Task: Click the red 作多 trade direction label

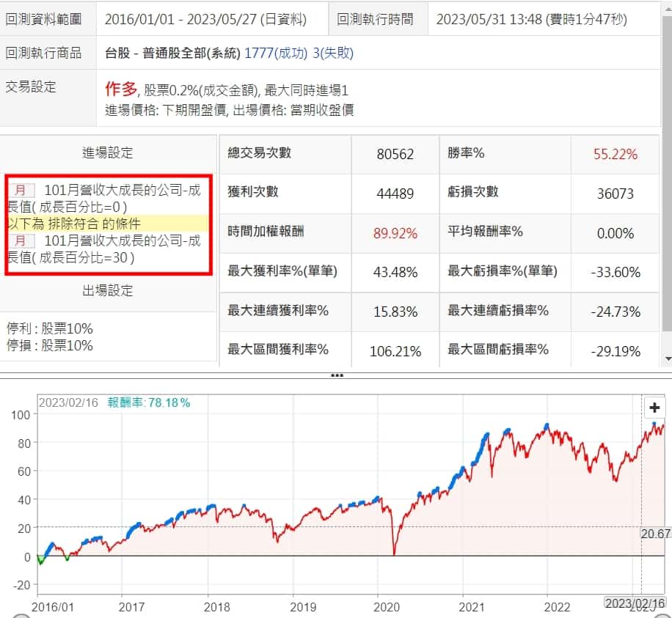Action: (x=121, y=89)
